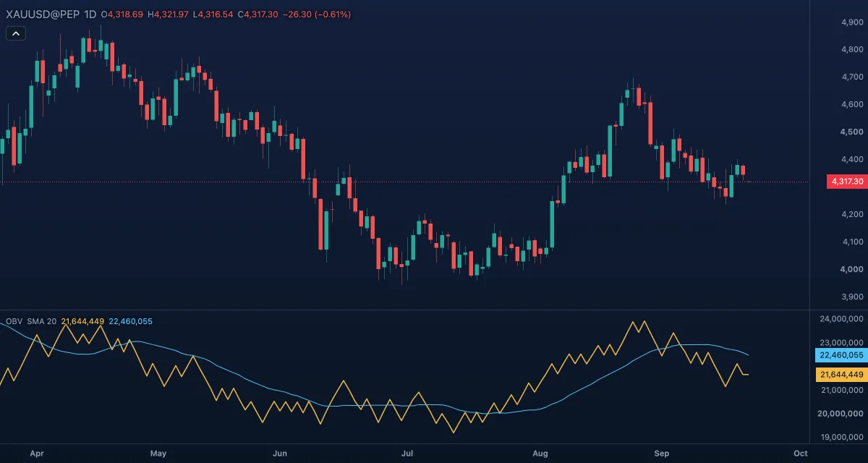Click the XAUUSD@PEP symbol title
This screenshot has height=463, width=868.
pyautogui.click(x=42, y=14)
